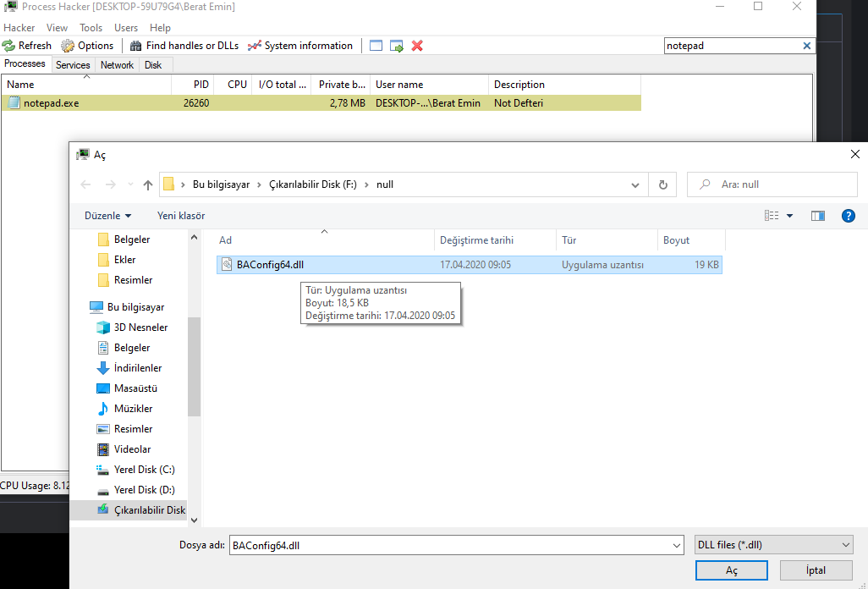Refresh the null folder listing
This screenshot has width=868, height=589.
[x=662, y=184]
